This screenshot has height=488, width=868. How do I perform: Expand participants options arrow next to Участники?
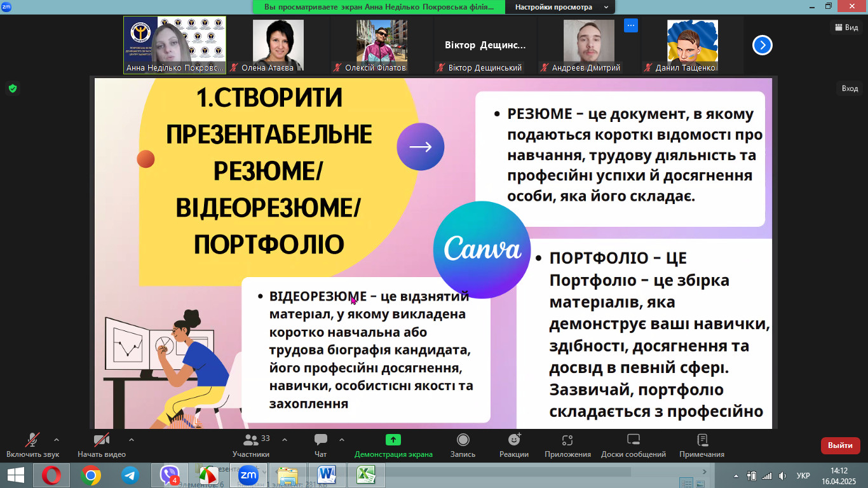point(285,440)
